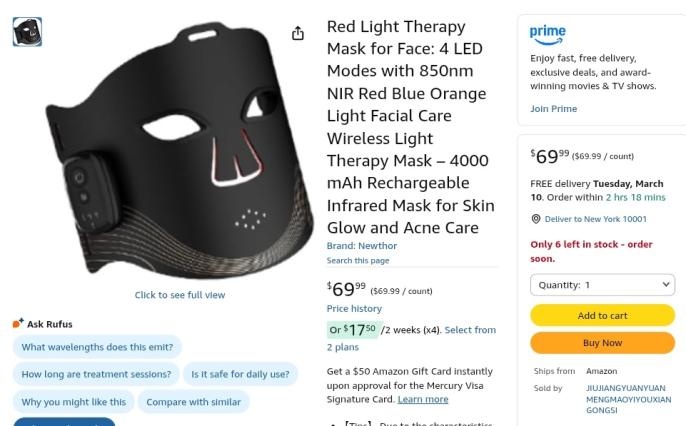Viewport: 686px width, 426px height.
Task: Click the delivery location pin icon
Action: 536,219
